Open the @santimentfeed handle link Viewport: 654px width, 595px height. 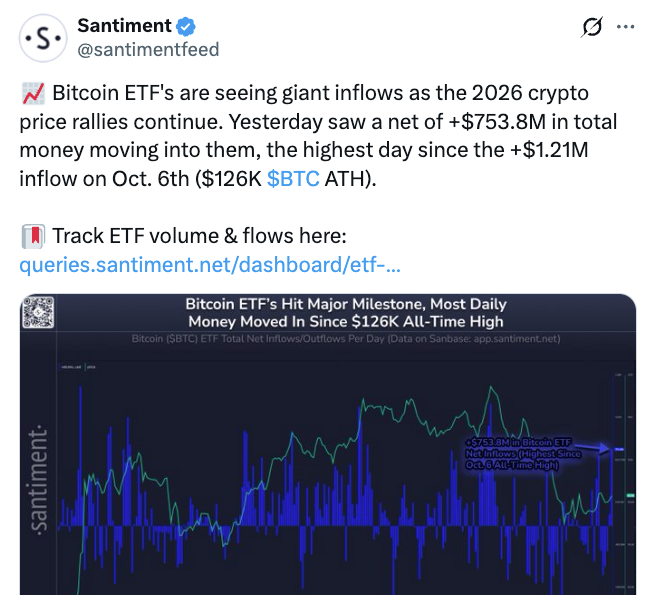tap(148, 50)
